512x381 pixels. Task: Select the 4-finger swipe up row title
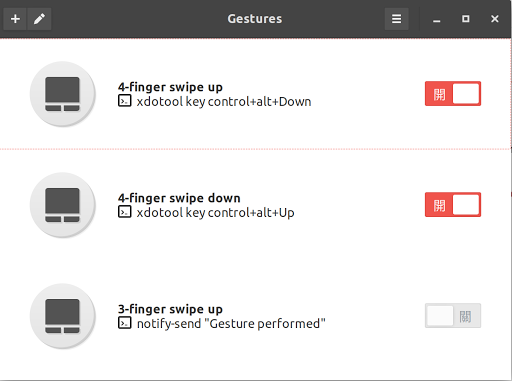point(170,87)
